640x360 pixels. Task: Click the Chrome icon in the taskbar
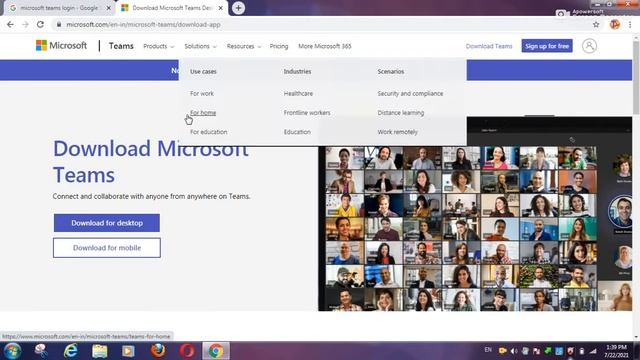click(x=216, y=351)
